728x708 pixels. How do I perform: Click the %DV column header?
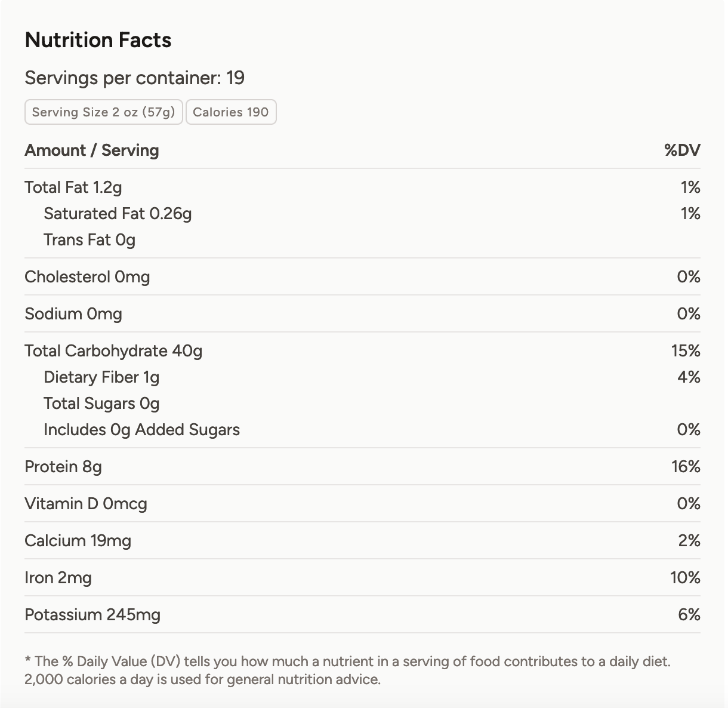coord(682,150)
